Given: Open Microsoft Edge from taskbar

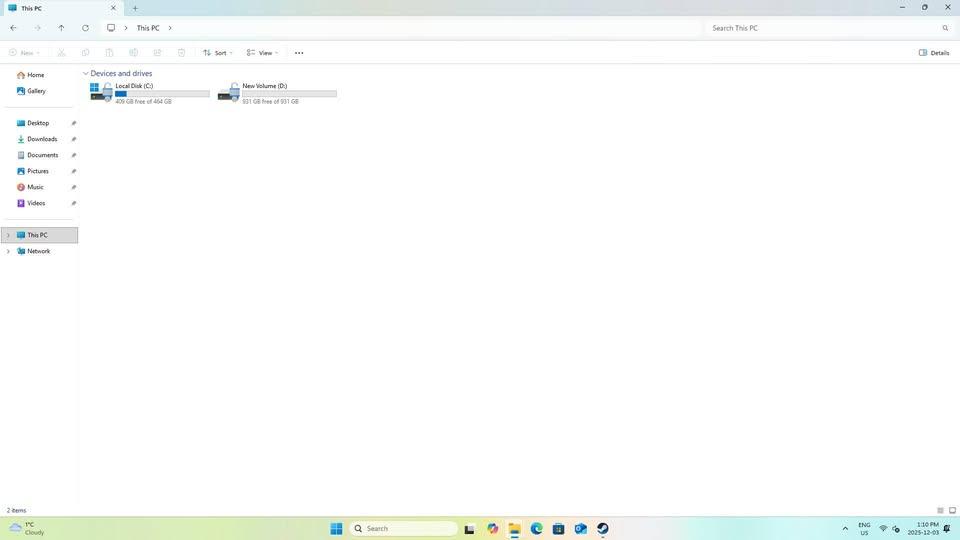Looking at the screenshot, I should pos(536,528).
